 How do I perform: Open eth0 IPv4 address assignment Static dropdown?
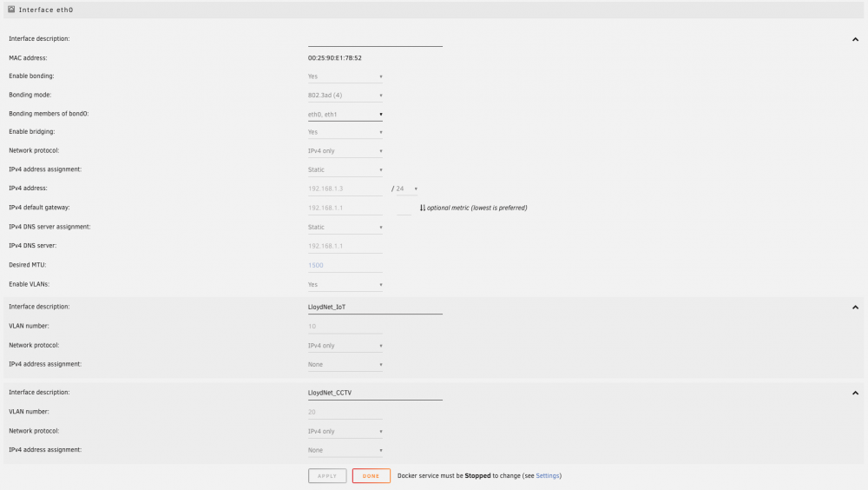pyautogui.click(x=345, y=169)
